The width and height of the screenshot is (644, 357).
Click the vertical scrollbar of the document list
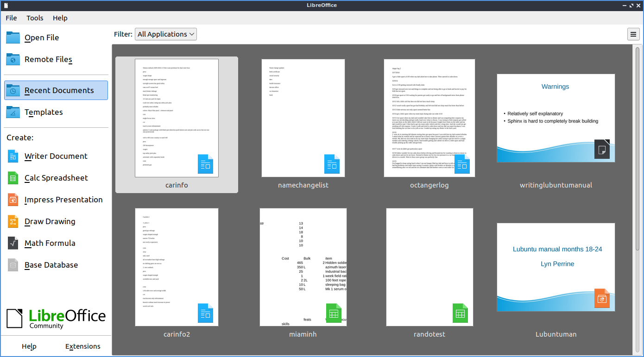(638, 148)
